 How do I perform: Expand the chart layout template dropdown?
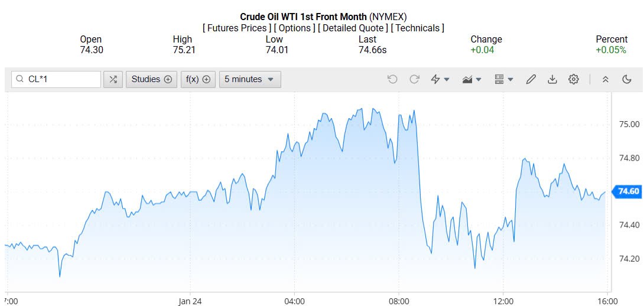[503, 79]
